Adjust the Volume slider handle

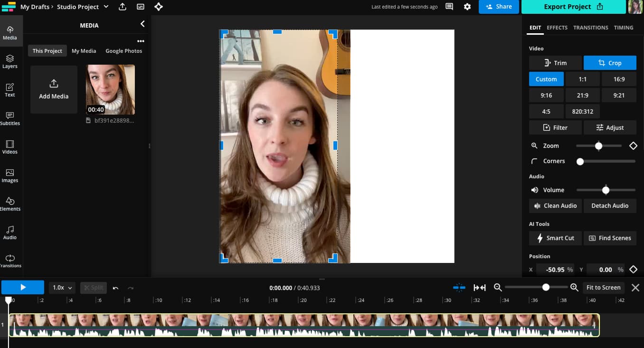[x=606, y=190]
